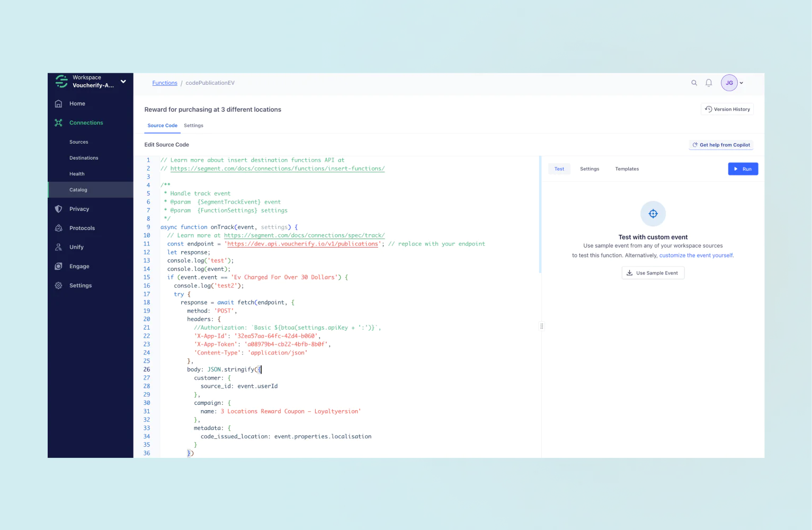812x530 pixels.
Task: Open Engage from the sidebar icon
Action: pos(59,266)
